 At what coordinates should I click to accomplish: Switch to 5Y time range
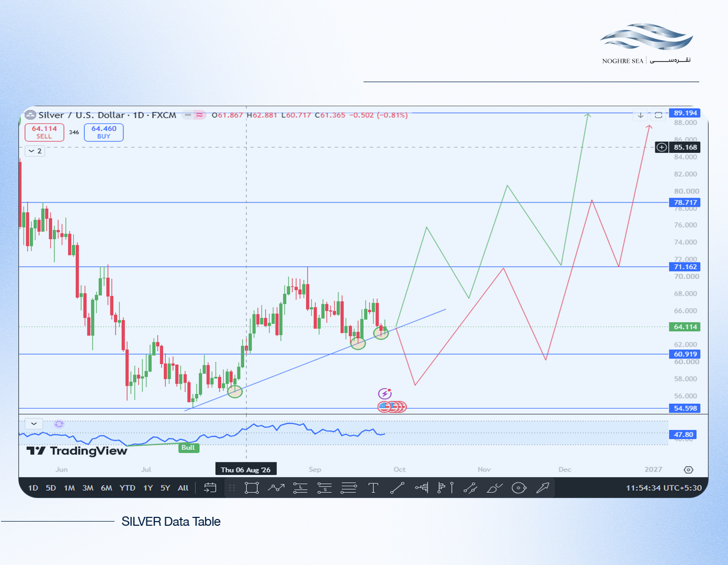point(165,488)
